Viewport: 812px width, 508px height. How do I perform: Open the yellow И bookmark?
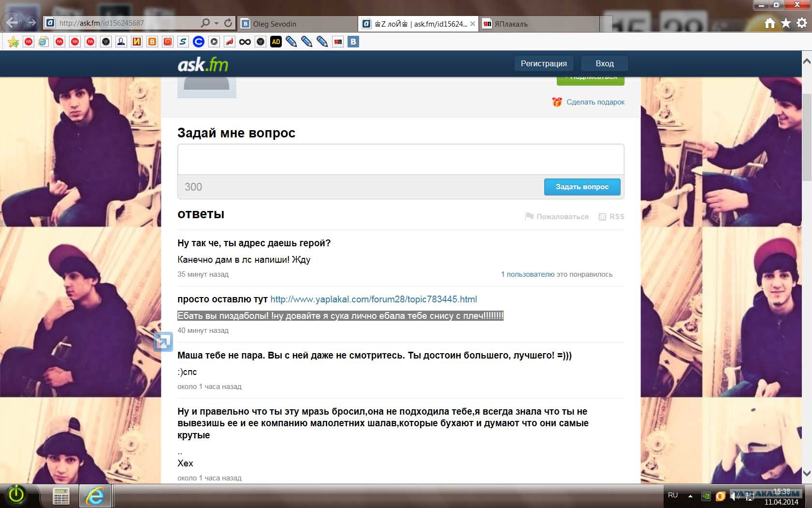[137, 42]
